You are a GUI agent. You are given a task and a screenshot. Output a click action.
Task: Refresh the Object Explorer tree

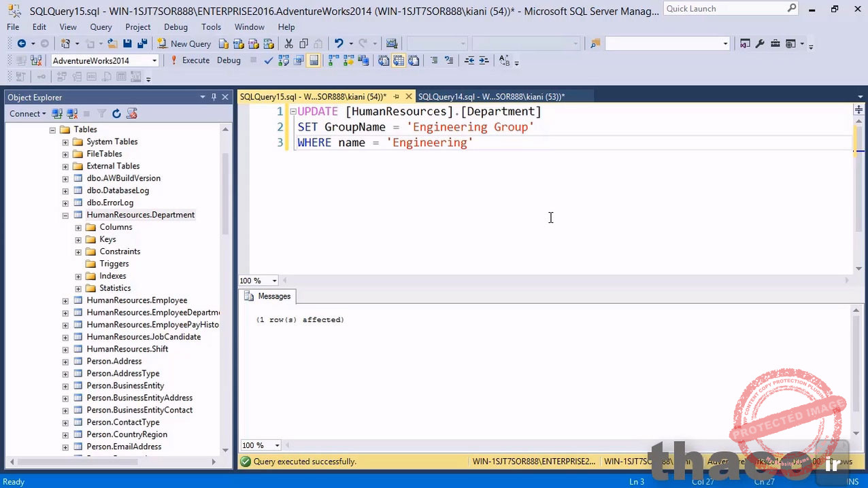116,114
